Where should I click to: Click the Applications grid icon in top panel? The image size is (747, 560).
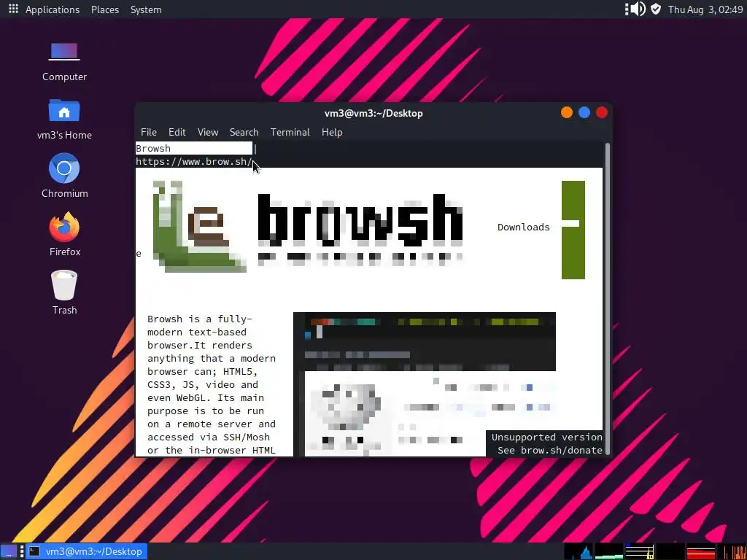(x=13, y=9)
